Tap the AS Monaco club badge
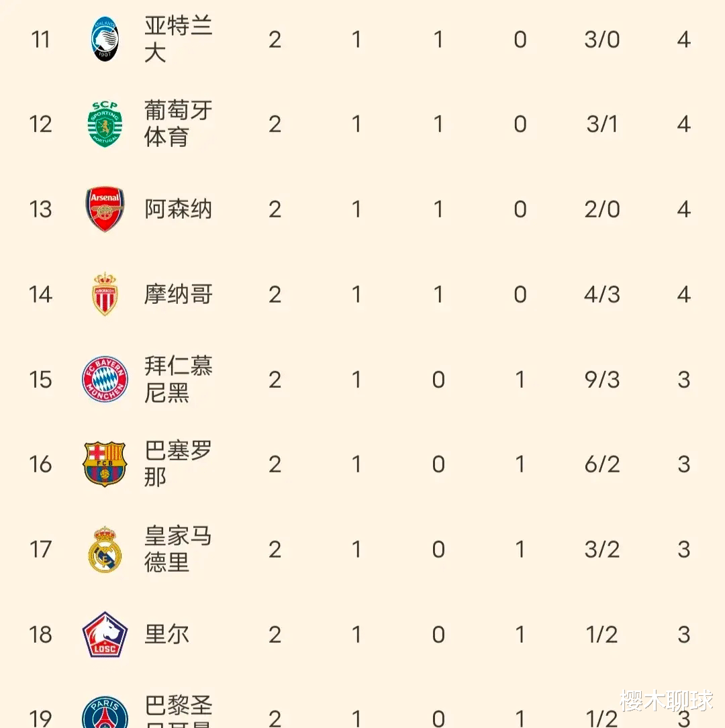This screenshot has height=728, width=725. pos(105,295)
